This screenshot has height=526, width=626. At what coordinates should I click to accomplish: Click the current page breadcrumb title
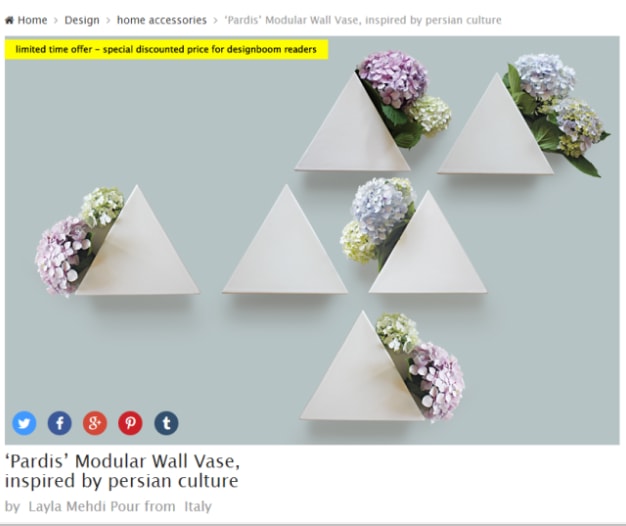363,20
